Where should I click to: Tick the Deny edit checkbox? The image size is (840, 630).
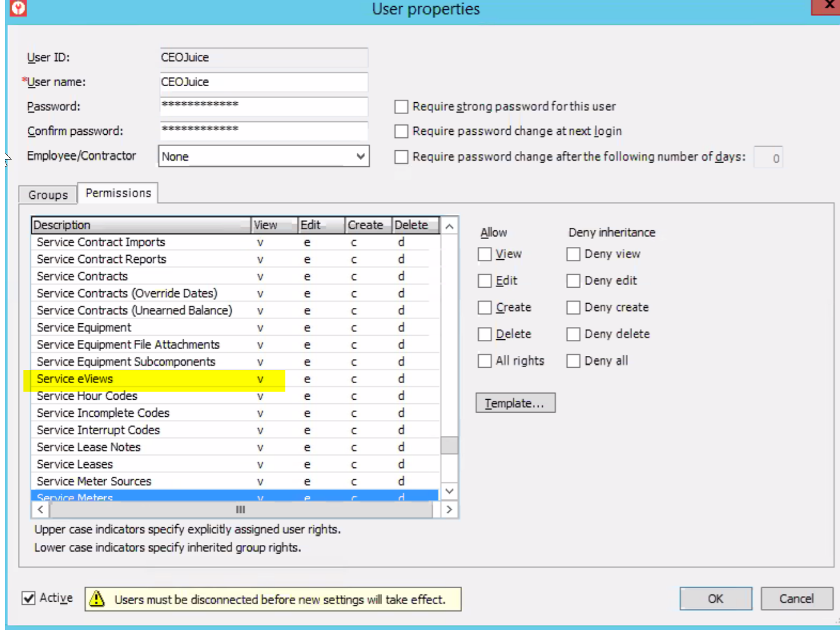coord(573,281)
